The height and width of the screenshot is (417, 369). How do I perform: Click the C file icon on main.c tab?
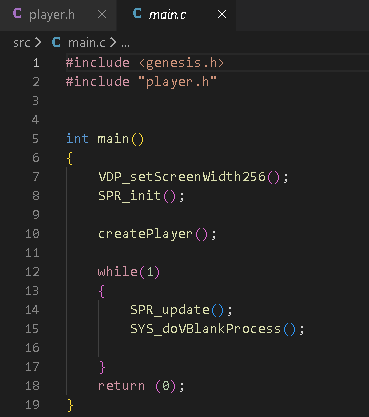137,14
